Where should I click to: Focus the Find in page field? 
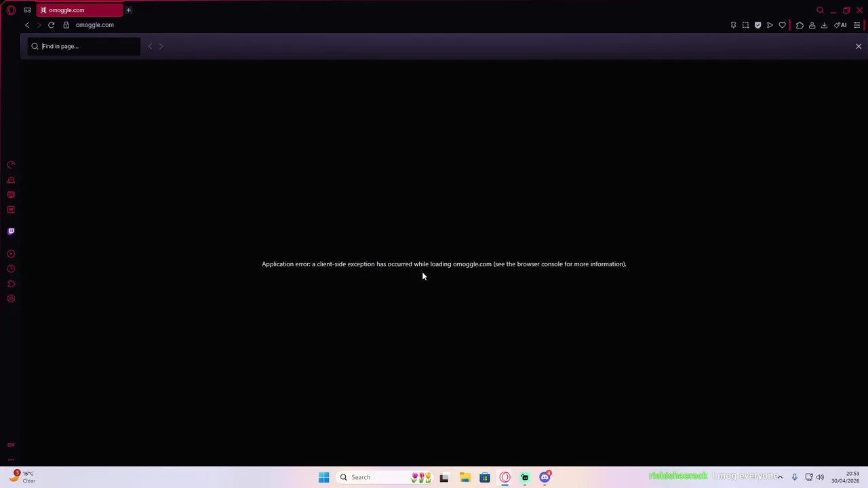(84, 46)
